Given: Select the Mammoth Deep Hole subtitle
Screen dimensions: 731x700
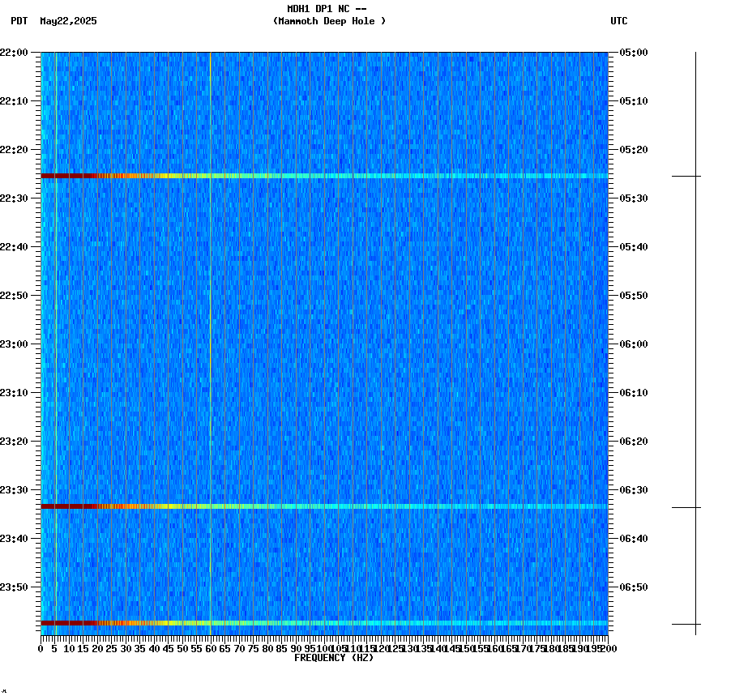Looking at the screenshot, I should [327, 22].
